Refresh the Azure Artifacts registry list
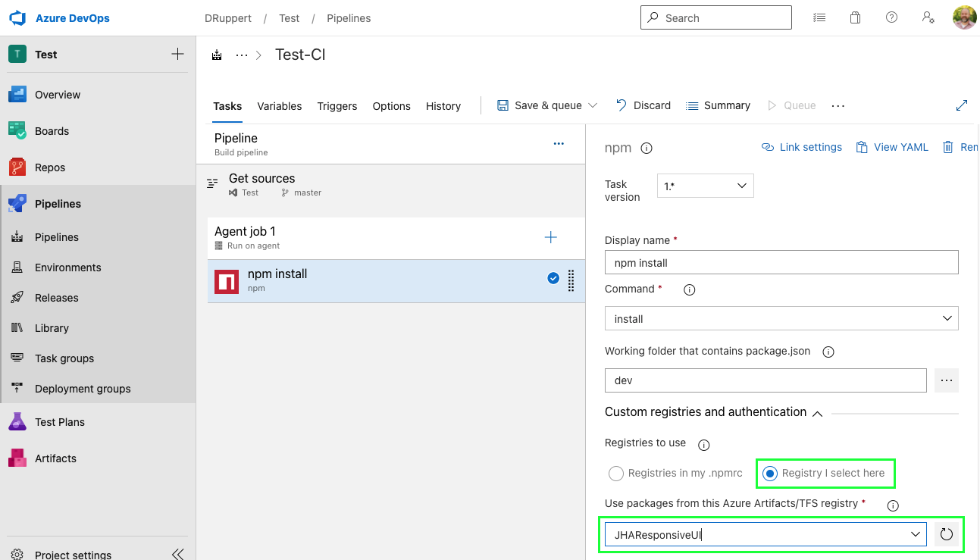Screen dimensions: 980x560 pyautogui.click(x=946, y=535)
